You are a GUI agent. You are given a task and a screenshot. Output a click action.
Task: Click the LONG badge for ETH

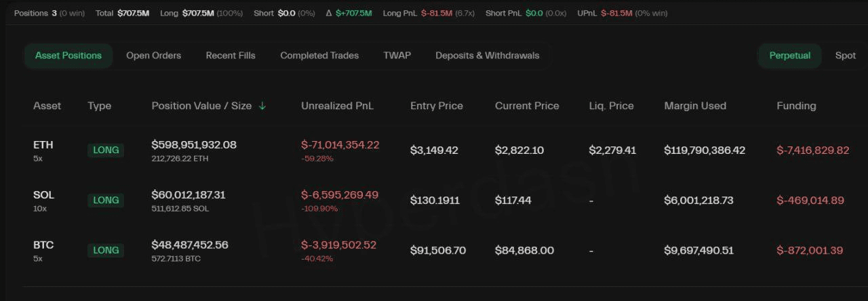(x=106, y=150)
